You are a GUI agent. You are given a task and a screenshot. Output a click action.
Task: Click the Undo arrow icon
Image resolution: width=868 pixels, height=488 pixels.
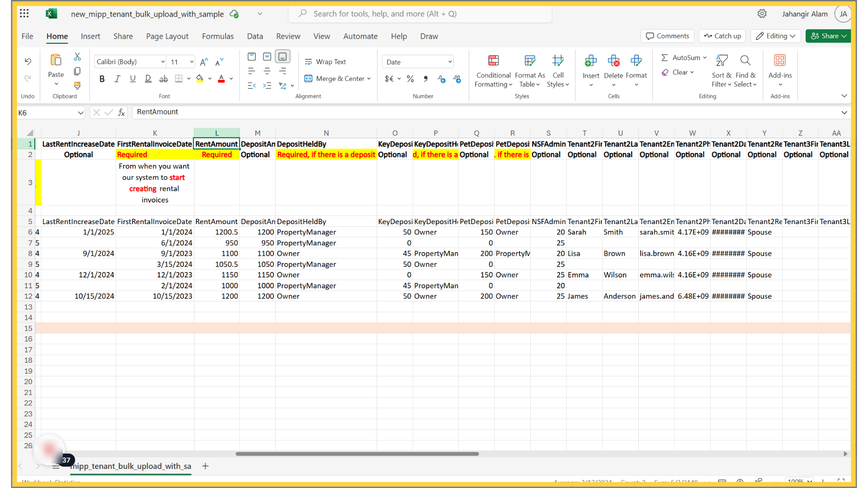(28, 61)
